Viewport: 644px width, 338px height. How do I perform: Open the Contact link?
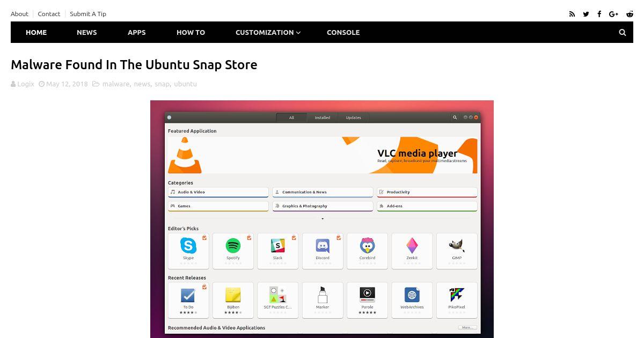coord(49,14)
